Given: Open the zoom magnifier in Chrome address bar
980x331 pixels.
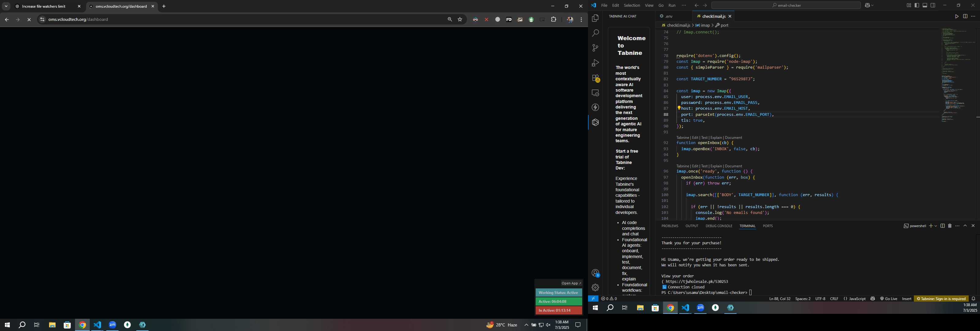Looking at the screenshot, I should coord(449,19).
